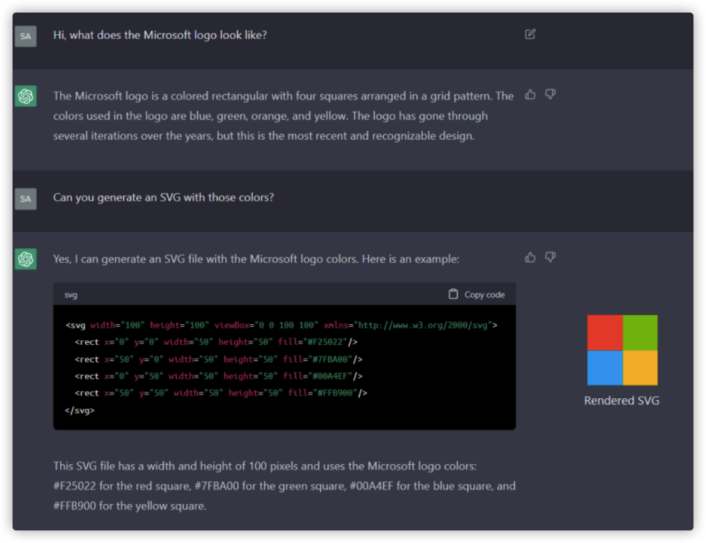Screen dimensions: 706x543
Task: Click ChatGPT avatar beside SVG answer
Action: click(26, 259)
